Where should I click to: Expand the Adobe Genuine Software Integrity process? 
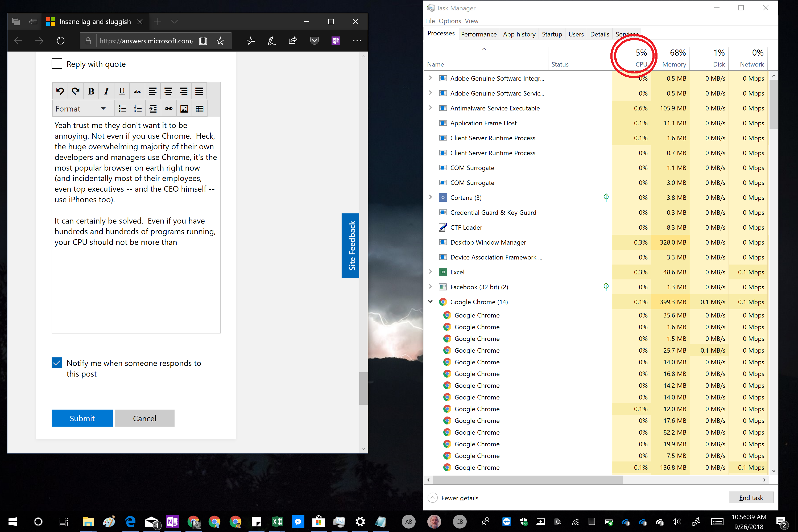click(430, 78)
